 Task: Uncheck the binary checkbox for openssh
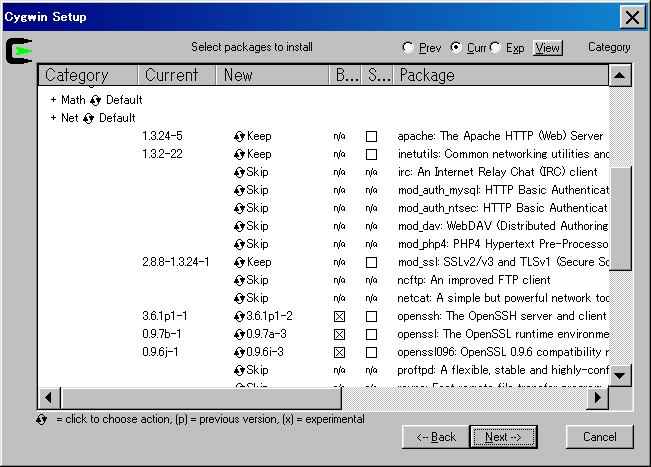[x=339, y=316]
